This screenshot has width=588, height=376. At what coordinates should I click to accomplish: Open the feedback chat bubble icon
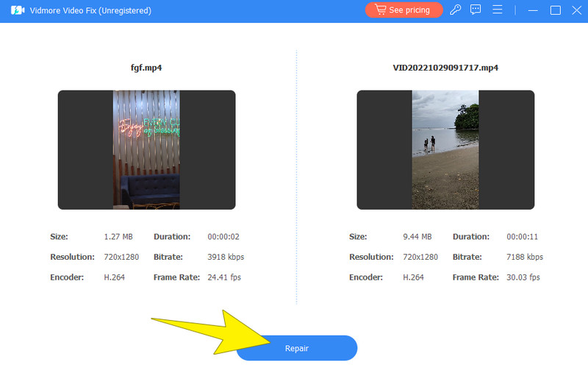tap(476, 10)
